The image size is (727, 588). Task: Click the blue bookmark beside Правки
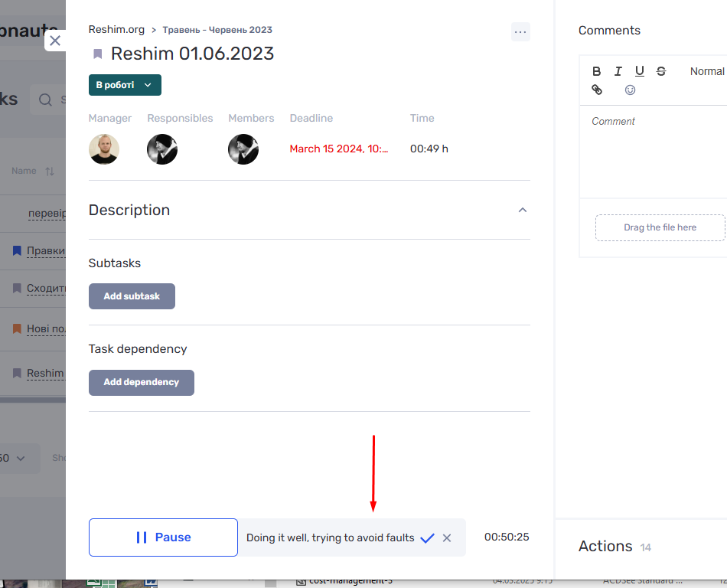[17, 251]
